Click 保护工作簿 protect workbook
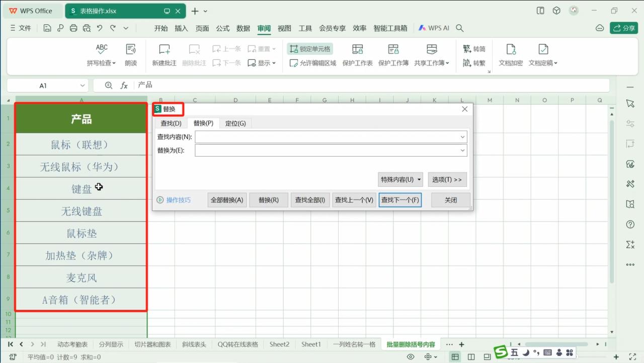 click(393, 55)
